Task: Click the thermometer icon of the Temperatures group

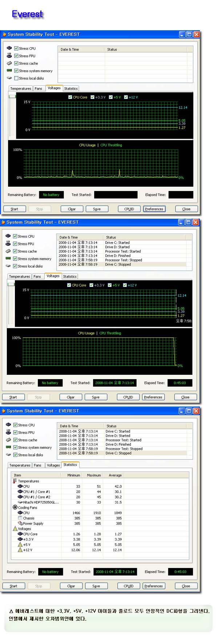Action: coord(15,481)
